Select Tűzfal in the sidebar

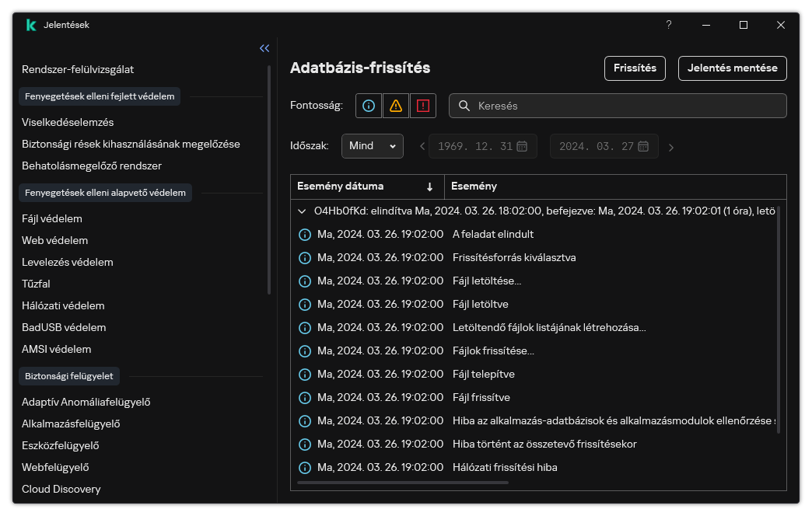tap(34, 284)
